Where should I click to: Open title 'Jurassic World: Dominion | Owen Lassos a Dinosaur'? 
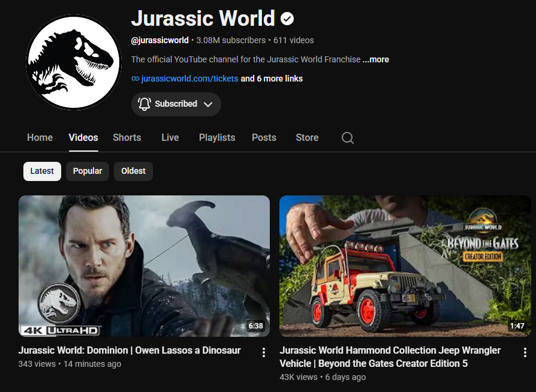coord(130,350)
